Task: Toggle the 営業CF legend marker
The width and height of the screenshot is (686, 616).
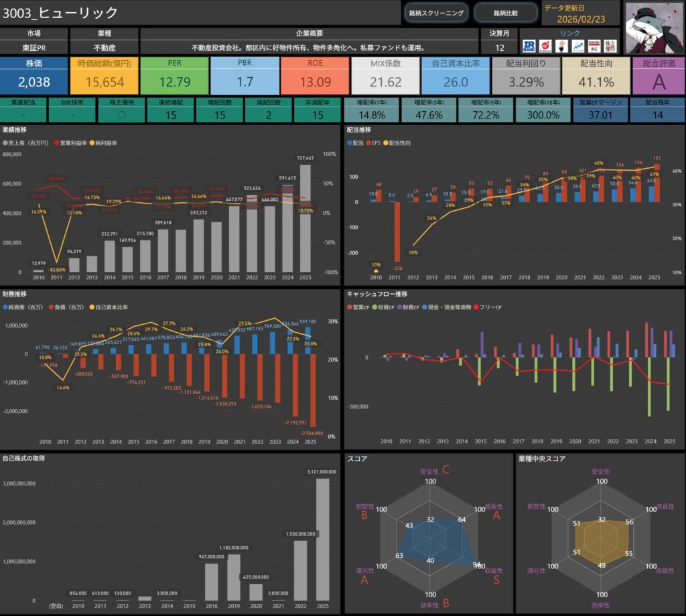Action: (350, 307)
